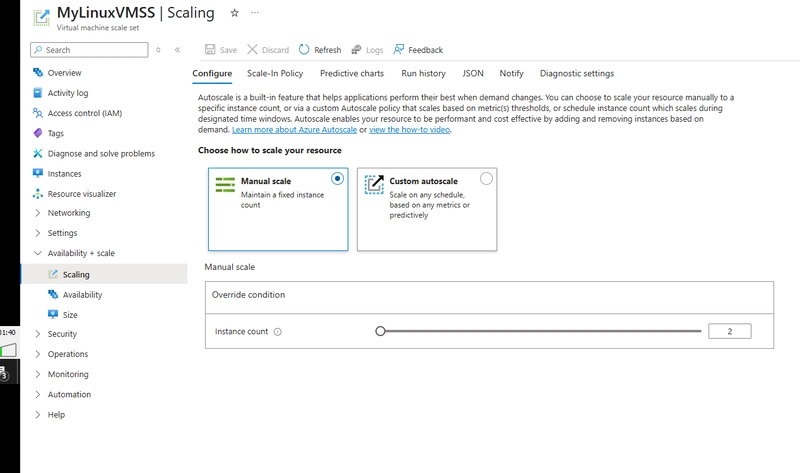Open the Diagnostic settings tab
The width and height of the screenshot is (800, 473).
pyautogui.click(x=577, y=73)
